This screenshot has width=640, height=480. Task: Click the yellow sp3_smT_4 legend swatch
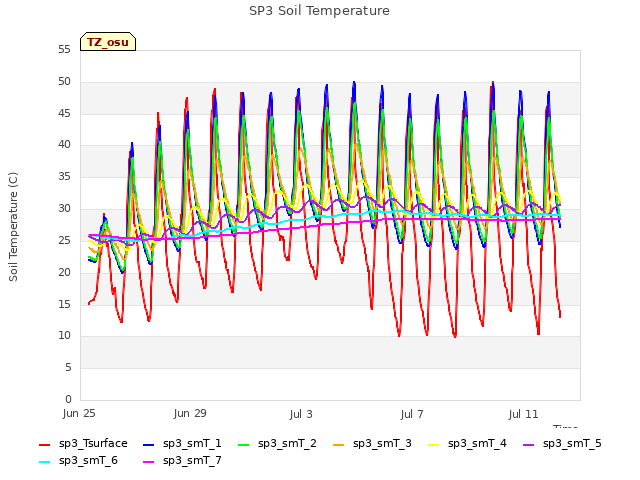tap(433, 444)
